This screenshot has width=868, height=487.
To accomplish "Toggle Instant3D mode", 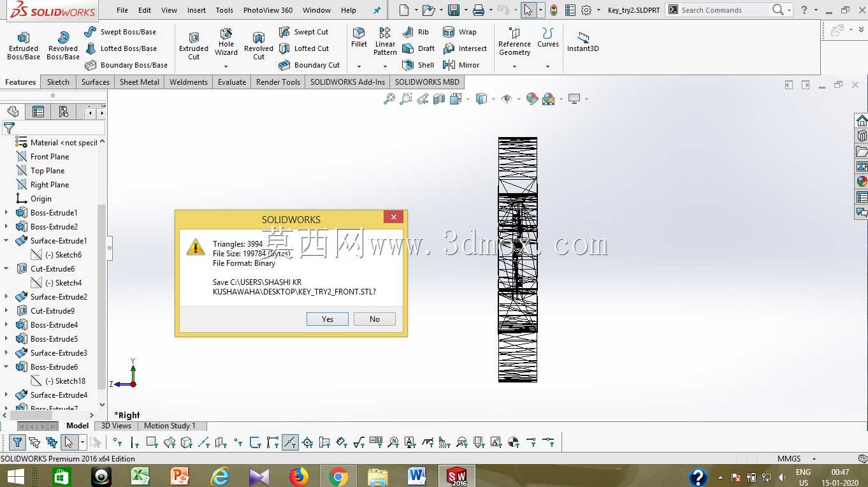I will click(583, 42).
